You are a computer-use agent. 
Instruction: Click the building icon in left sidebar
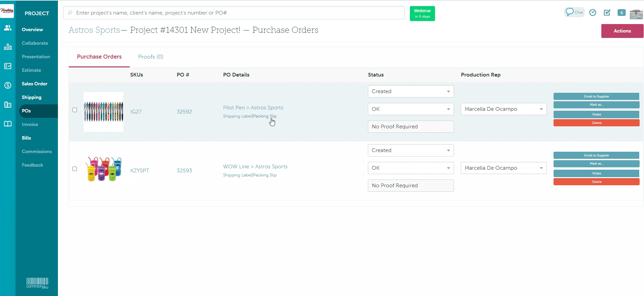tap(8, 105)
